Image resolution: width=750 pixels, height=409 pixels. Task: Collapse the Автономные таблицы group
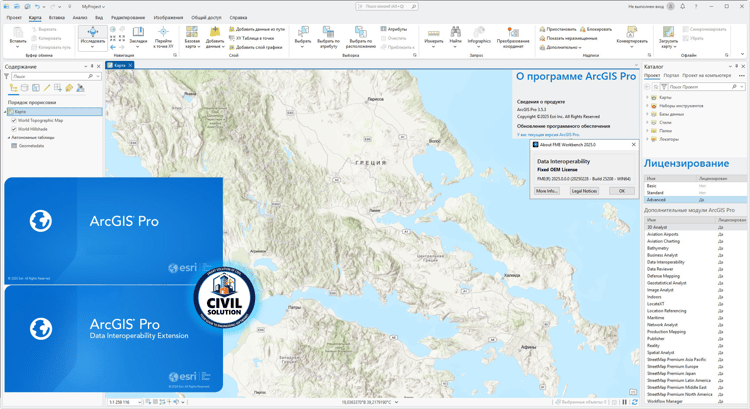click(x=9, y=138)
